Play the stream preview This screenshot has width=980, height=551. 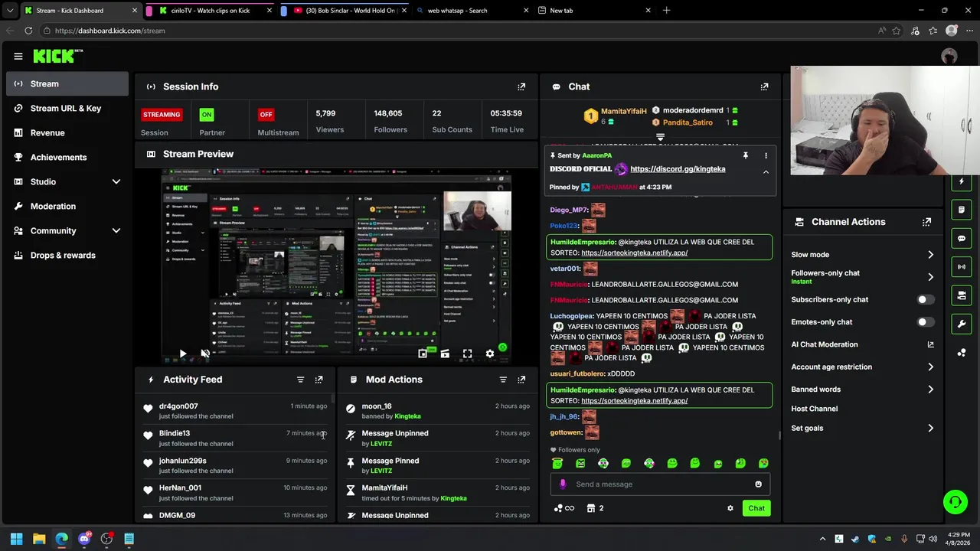182,354
